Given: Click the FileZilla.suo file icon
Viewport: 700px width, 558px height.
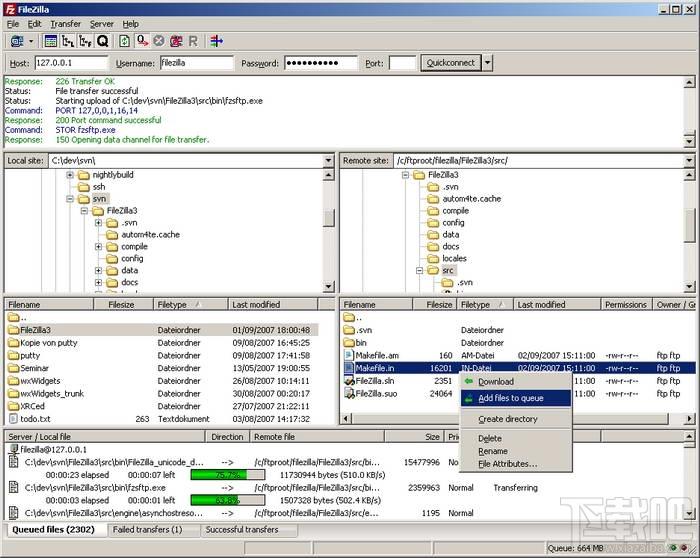Looking at the screenshot, I should [349, 393].
